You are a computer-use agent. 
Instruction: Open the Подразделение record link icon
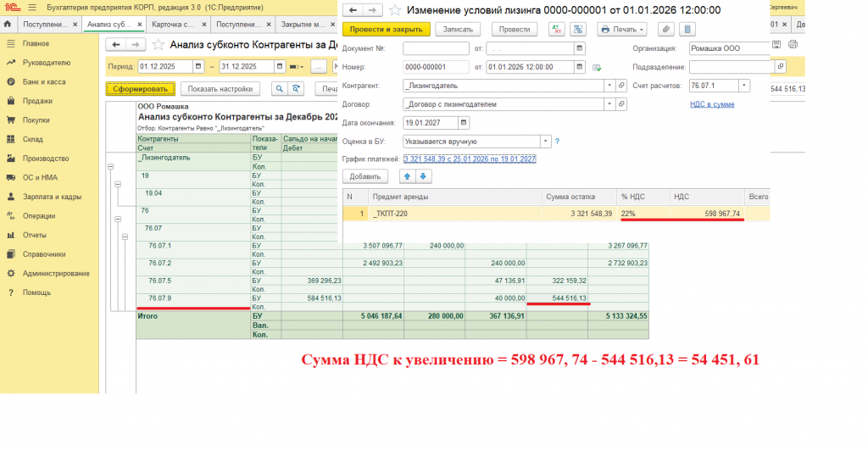coord(781,67)
